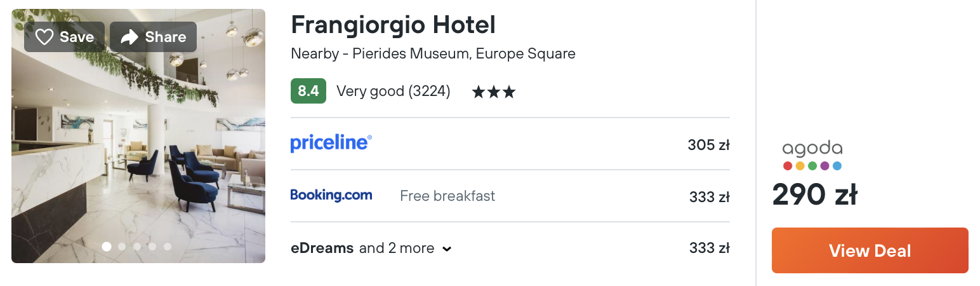This screenshot has height=286, width=980.
Task: Click the three-star rating icons
Action: pyautogui.click(x=493, y=92)
